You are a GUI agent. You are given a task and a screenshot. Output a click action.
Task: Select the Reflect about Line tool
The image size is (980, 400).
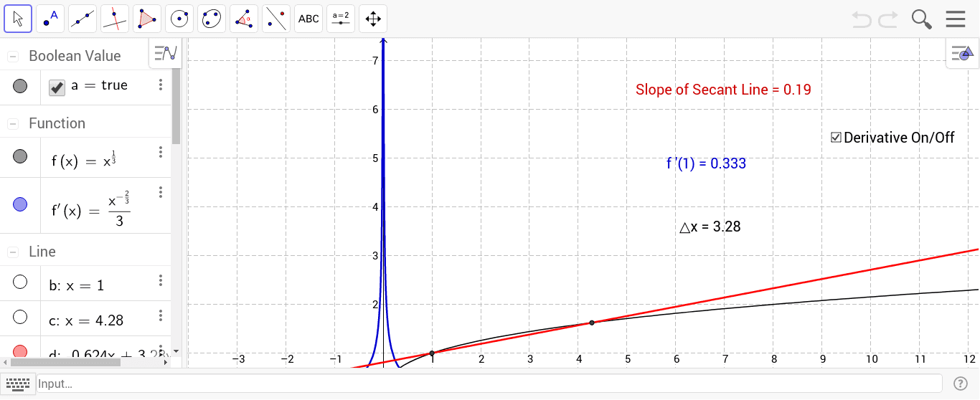[276, 19]
